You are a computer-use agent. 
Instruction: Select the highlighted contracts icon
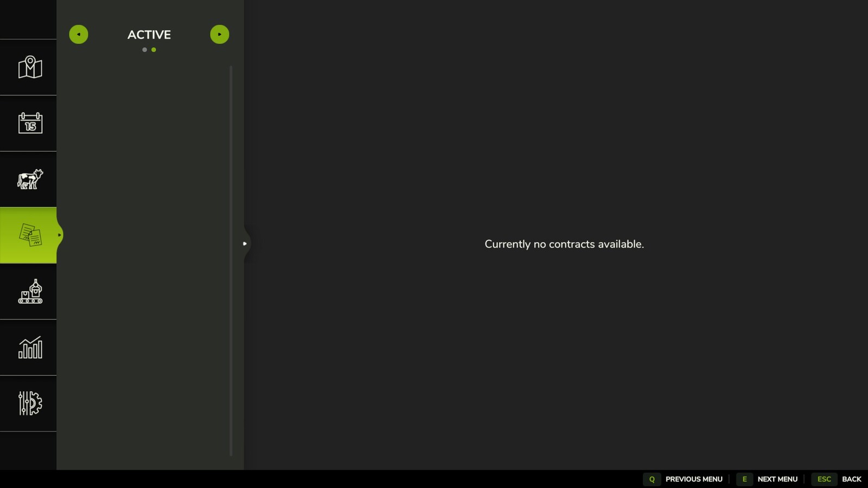click(x=30, y=235)
